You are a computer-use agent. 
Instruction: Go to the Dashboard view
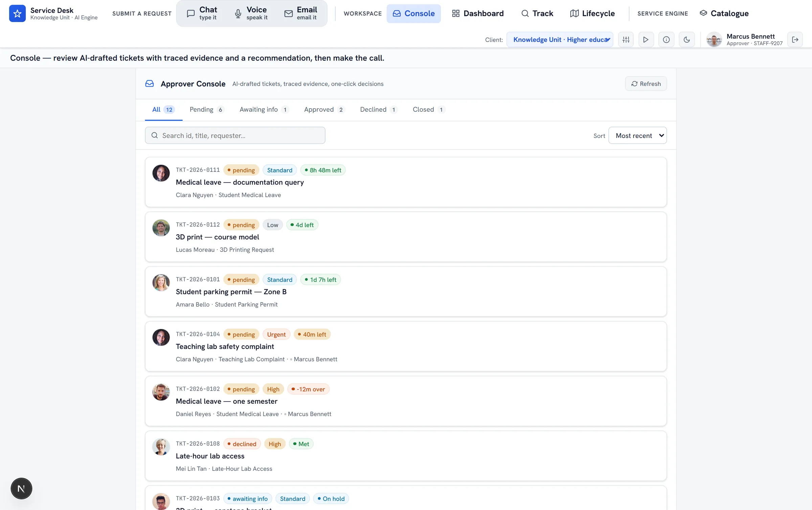478,14
